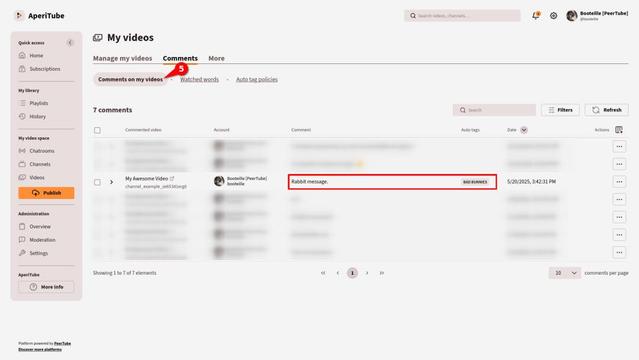Viewport: 639px width, 360px height.
Task: Open Chatrooms in My video space
Action: (x=37, y=151)
